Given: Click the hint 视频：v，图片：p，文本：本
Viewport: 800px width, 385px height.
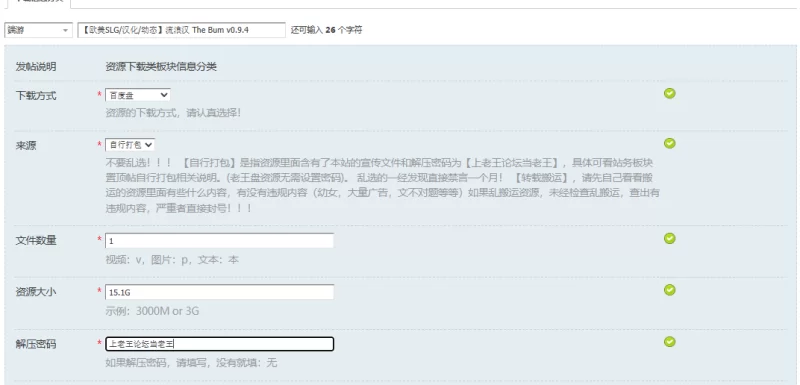Looking at the screenshot, I should [x=172, y=260].
